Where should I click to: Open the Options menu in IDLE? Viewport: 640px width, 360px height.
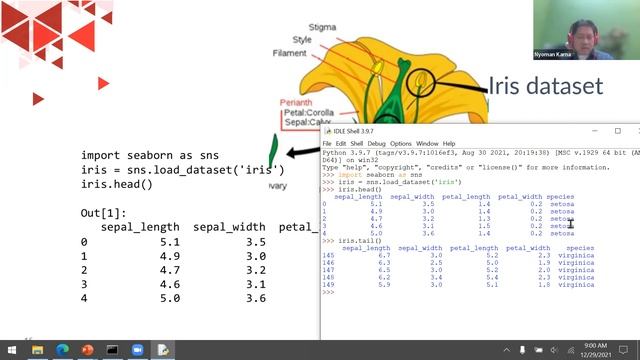click(400, 144)
